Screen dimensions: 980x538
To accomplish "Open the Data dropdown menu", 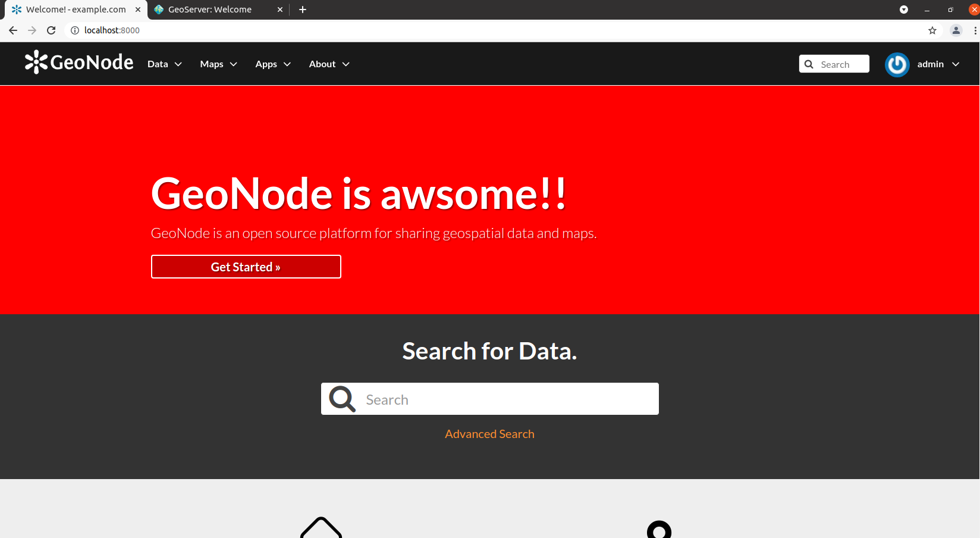I will click(165, 64).
